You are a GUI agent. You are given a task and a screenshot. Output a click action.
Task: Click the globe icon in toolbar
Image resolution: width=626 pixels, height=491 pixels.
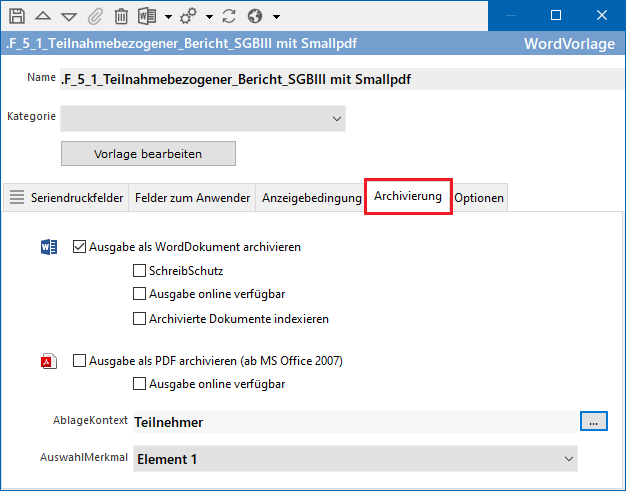pyautogui.click(x=254, y=16)
